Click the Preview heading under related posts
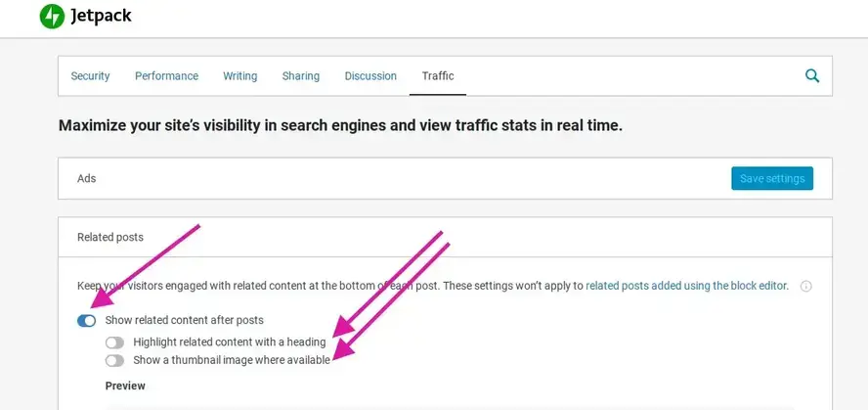 (125, 387)
